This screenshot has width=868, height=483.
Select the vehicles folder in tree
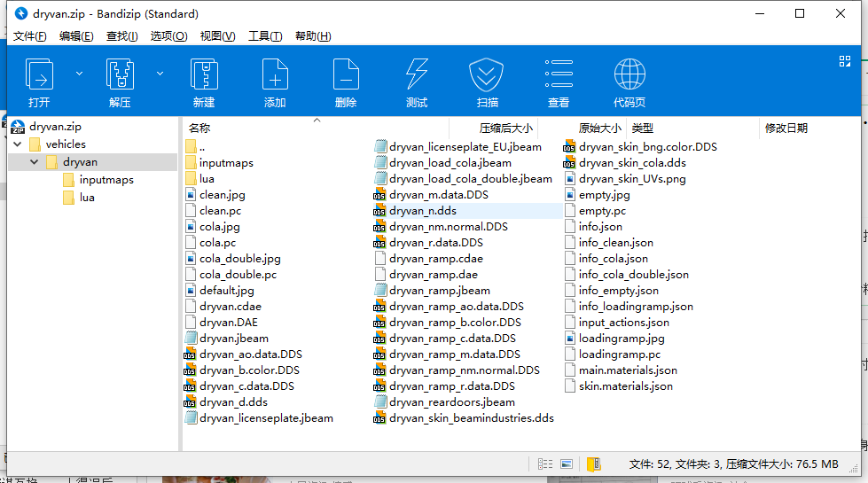click(x=66, y=144)
